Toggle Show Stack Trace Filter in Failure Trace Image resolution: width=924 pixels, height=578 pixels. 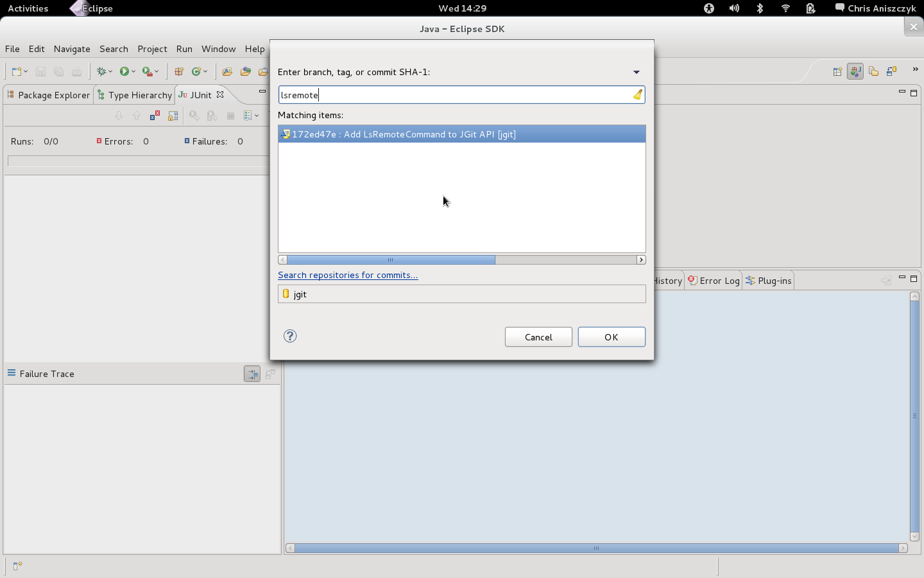[x=252, y=374]
